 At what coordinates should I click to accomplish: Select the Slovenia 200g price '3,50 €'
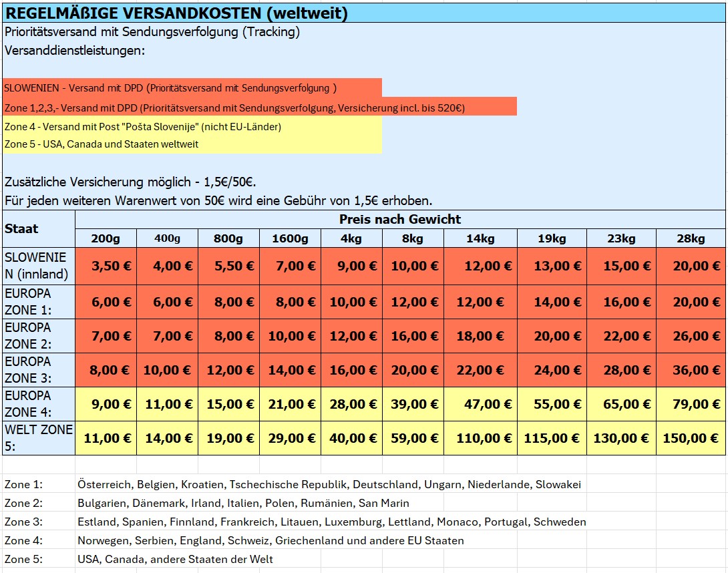coord(106,266)
